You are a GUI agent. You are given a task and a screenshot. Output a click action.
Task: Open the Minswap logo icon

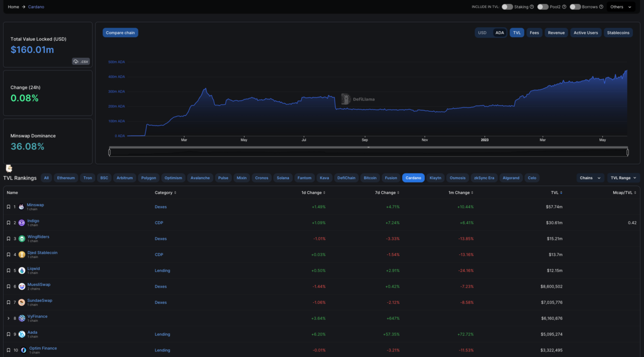[x=22, y=207]
